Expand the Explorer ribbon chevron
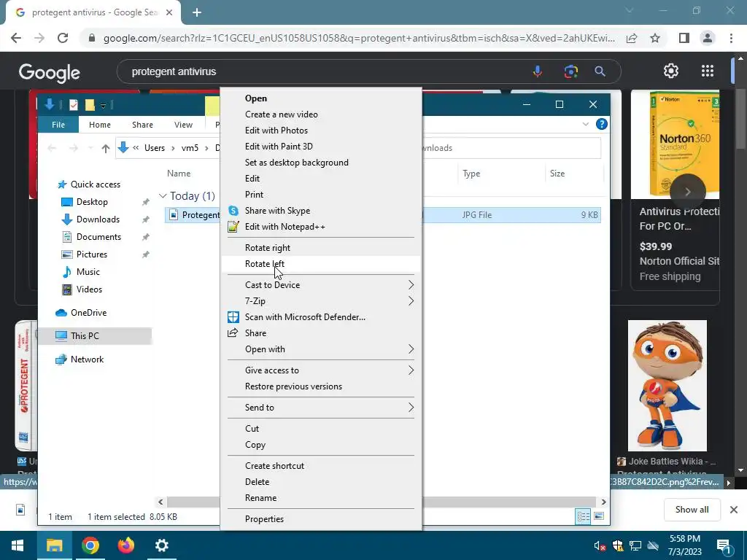747x560 pixels. (586, 124)
